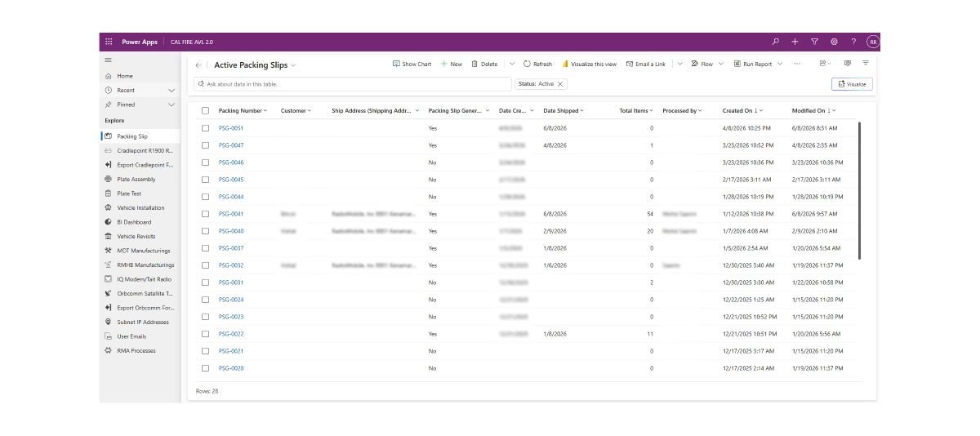Select the checkbox for row PSG-0031
This screenshot has width=980, height=436.
pos(206,283)
